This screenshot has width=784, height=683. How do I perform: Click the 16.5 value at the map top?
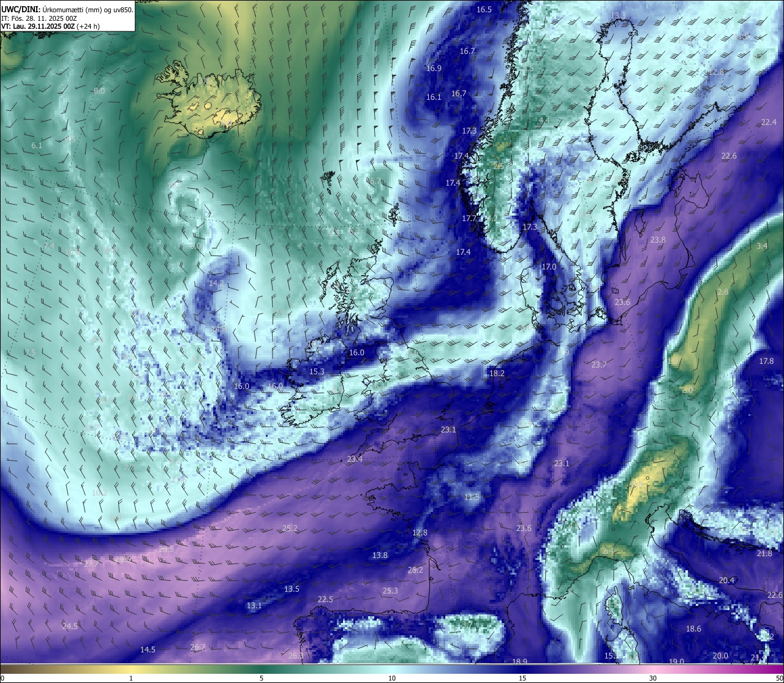click(484, 9)
